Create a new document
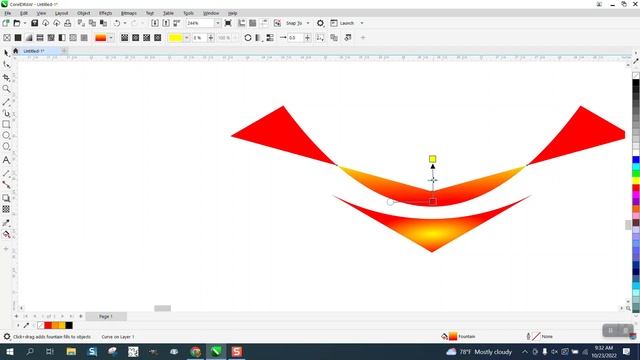This screenshot has width=640, height=360. (x=6, y=23)
